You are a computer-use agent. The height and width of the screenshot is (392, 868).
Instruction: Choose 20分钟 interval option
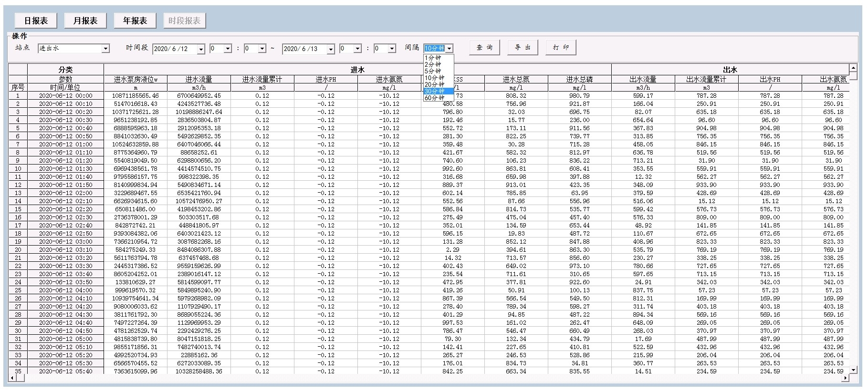(x=438, y=84)
